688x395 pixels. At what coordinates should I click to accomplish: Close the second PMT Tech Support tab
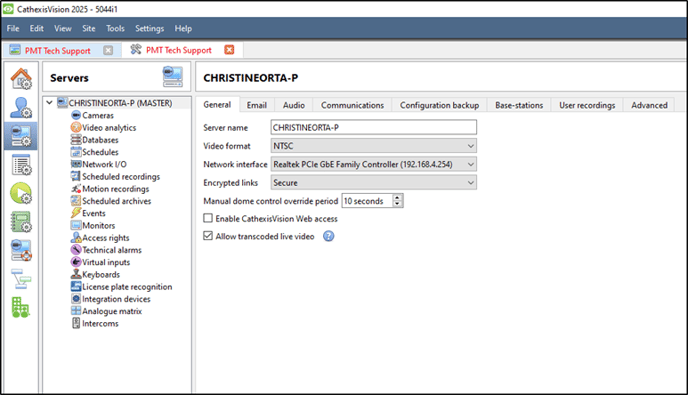[229, 50]
